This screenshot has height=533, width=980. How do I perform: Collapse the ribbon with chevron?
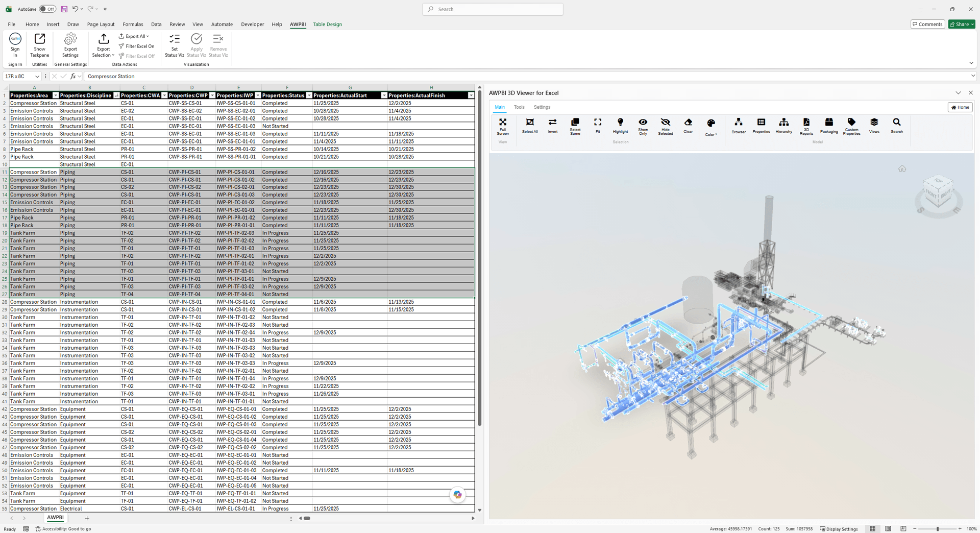click(971, 63)
